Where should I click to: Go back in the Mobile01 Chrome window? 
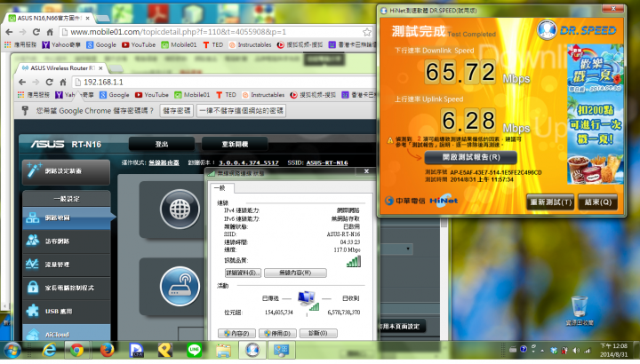(9, 32)
